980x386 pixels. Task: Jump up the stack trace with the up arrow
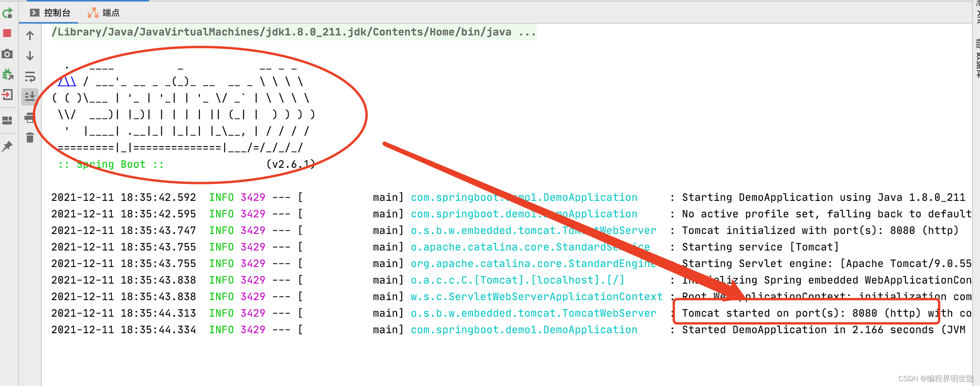pyautogui.click(x=30, y=35)
